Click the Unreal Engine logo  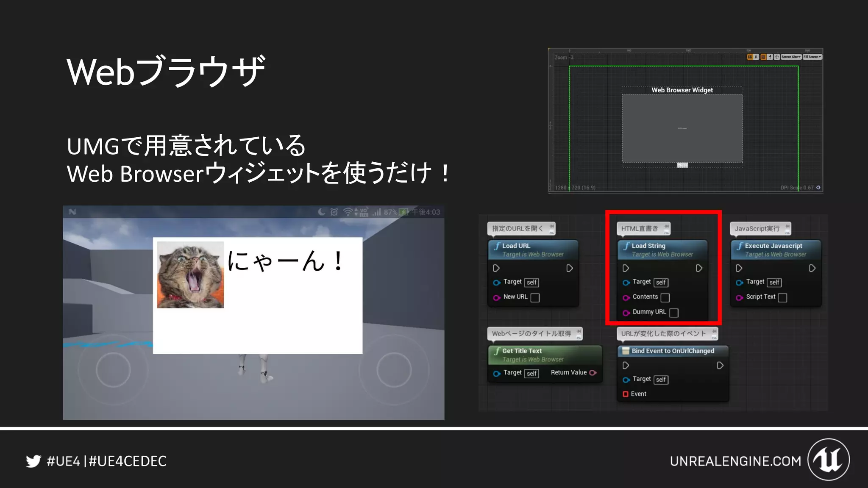point(829,460)
